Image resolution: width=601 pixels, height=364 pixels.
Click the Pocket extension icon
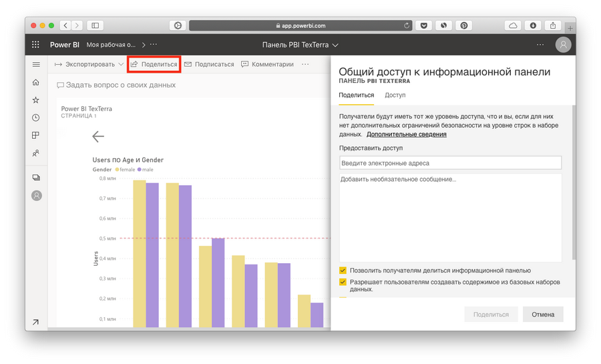[x=423, y=25]
